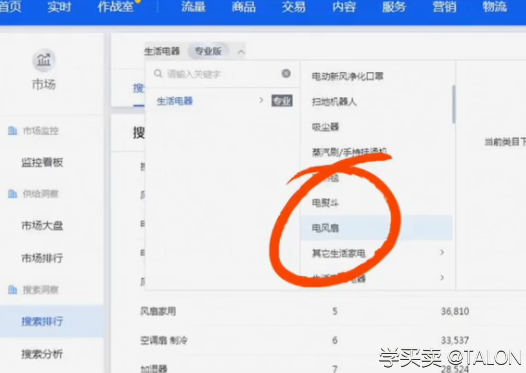Open 搜索分析 in the sidebar
Screen dimensions: 526x373
tap(42, 354)
